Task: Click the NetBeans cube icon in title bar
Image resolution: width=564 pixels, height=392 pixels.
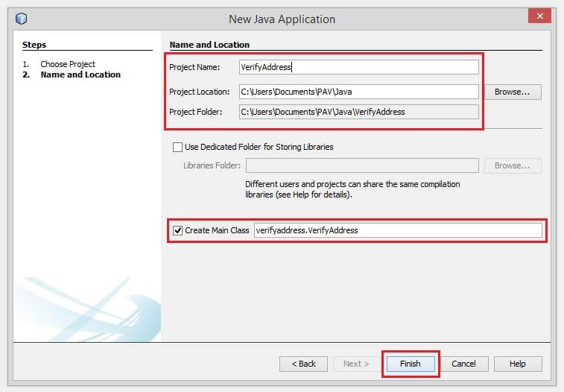Action: tap(21, 19)
